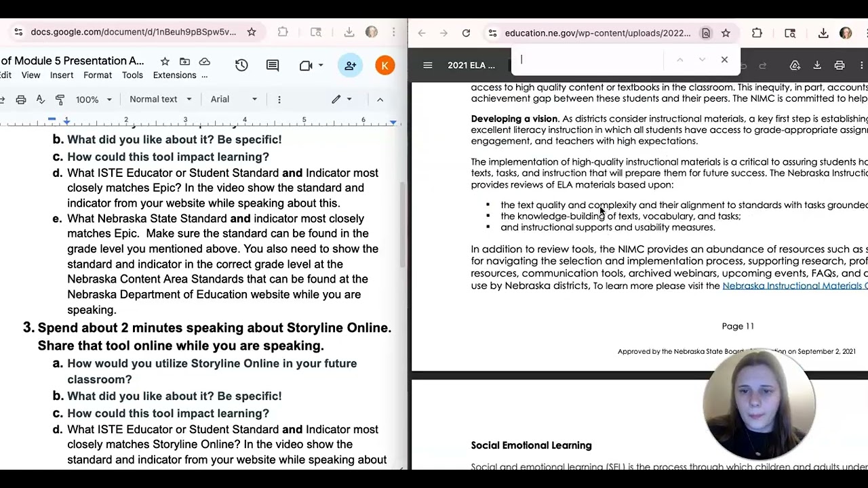The height and width of the screenshot is (488, 868).
Task: Open the Arial font dropdown
Action: [x=234, y=100]
